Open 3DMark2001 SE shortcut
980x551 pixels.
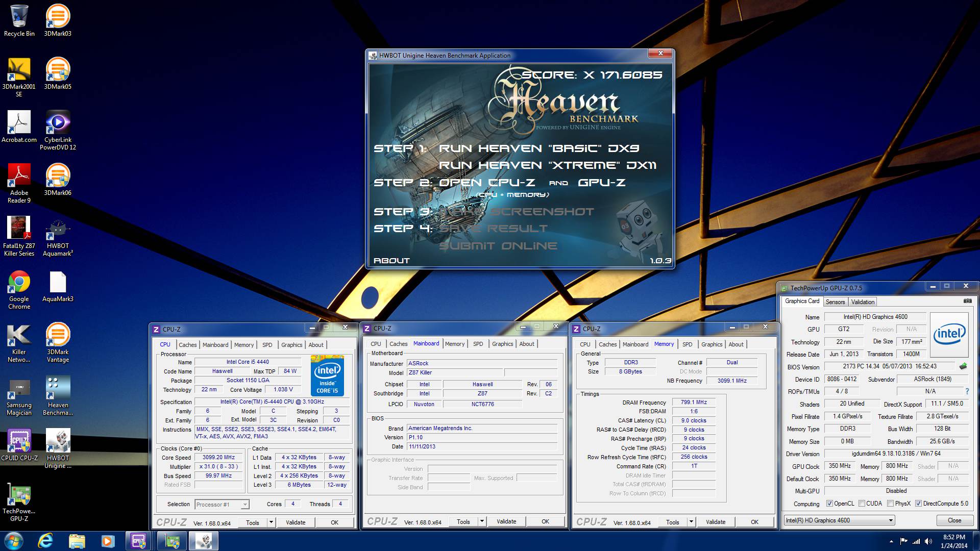coord(19,77)
